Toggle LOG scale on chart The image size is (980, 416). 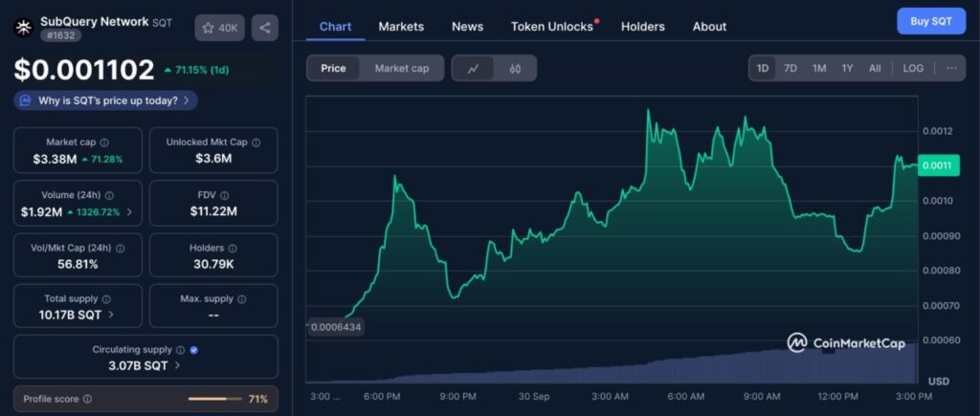tap(913, 68)
